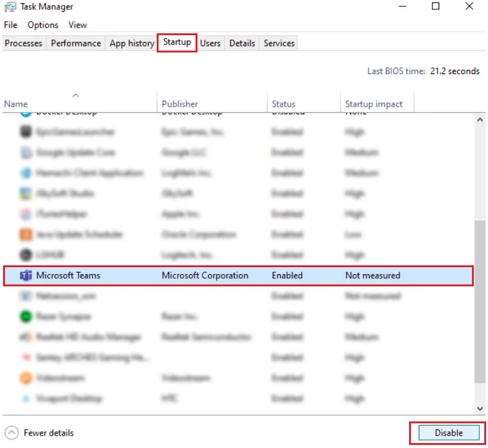488x448 pixels.
Task: Switch to the Processes tab
Action: [x=23, y=43]
